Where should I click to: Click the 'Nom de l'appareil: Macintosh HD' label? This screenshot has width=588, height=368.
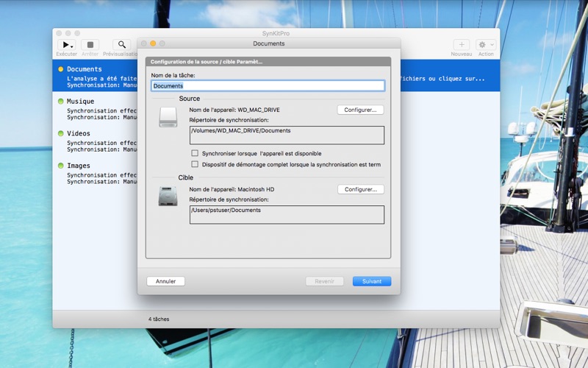pyautogui.click(x=232, y=189)
